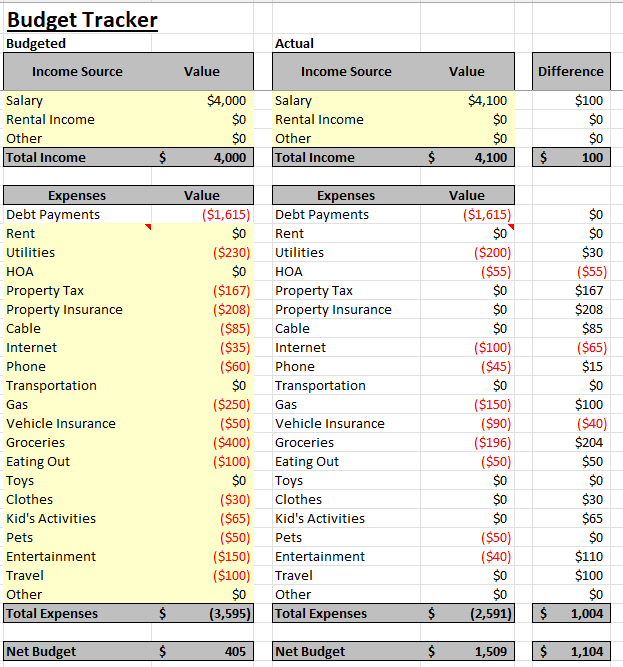Click the Budgeted section label

click(x=36, y=43)
